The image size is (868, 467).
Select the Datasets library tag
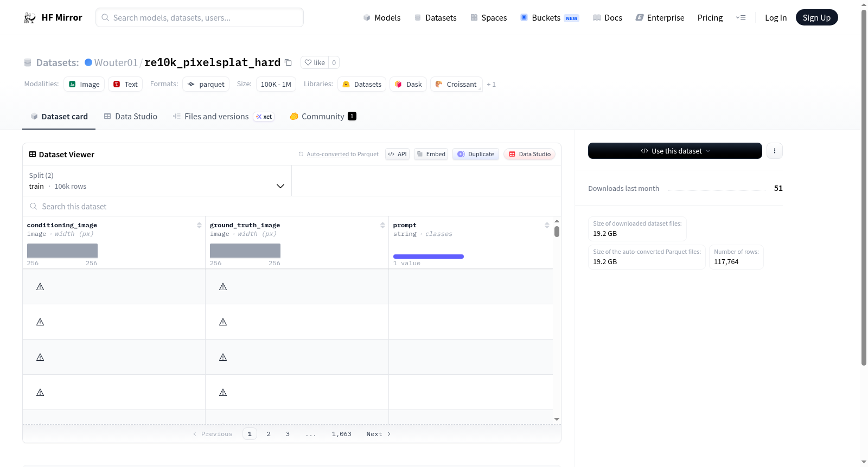362,84
